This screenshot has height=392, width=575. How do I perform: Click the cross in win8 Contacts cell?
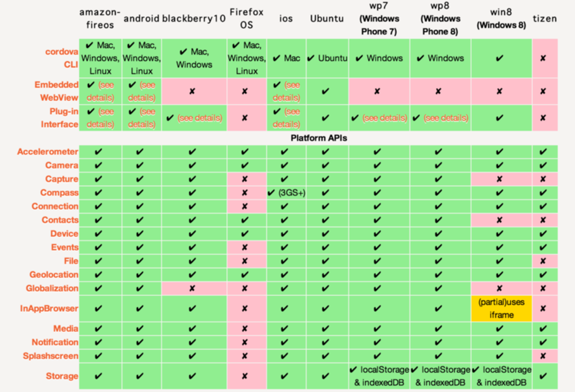[499, 220]
